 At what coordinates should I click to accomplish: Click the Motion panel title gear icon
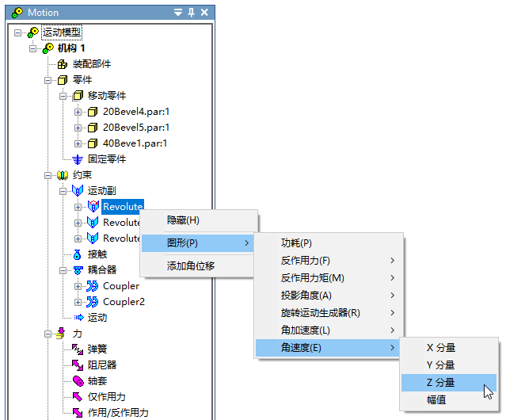click(x=17, y=13)
